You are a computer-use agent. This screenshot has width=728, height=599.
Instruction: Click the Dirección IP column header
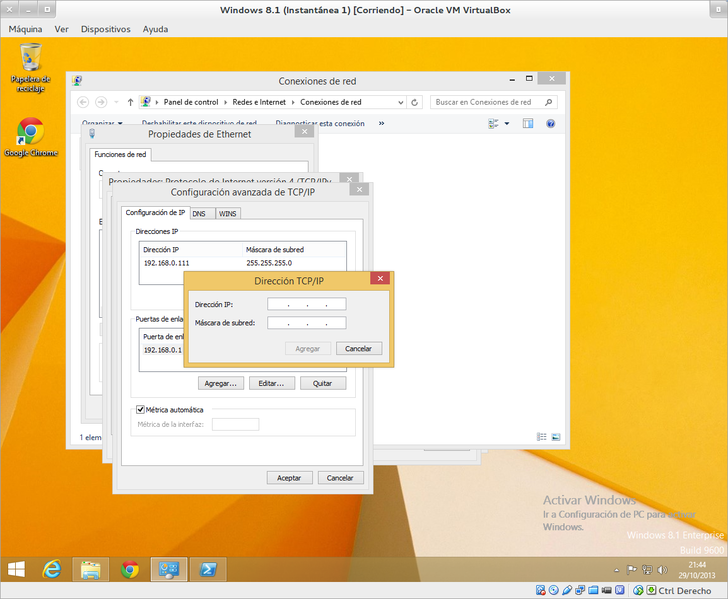click(x=190, y=250)
